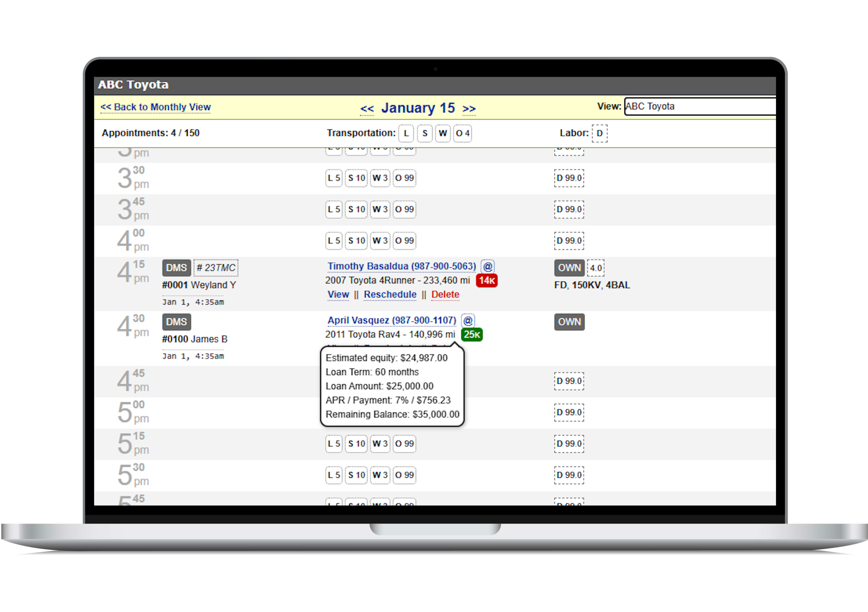Toggle the L transportation filter in header
This screenshot has height=612, width=868.
click(406, 134)
